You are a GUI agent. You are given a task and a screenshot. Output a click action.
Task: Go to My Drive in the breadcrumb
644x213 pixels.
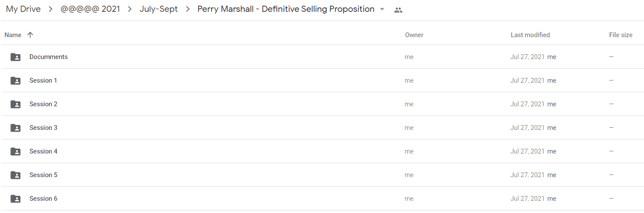coord(23,9)
